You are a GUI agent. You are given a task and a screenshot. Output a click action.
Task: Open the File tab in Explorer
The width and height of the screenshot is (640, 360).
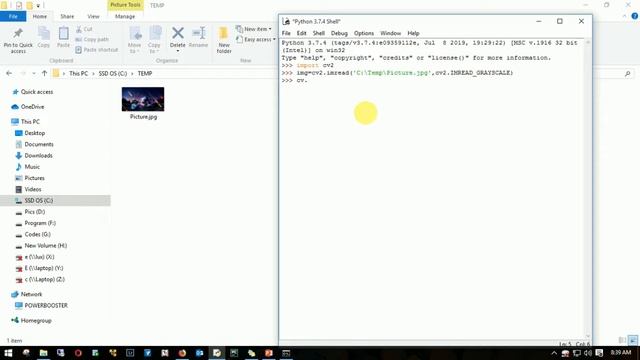(x=13, y=16)
